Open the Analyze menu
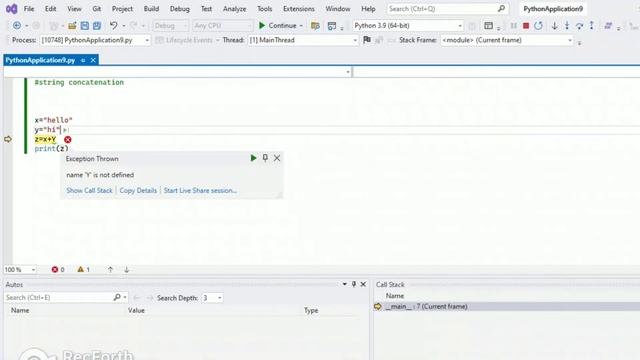640x360 pixels. (x=235, y=9)
